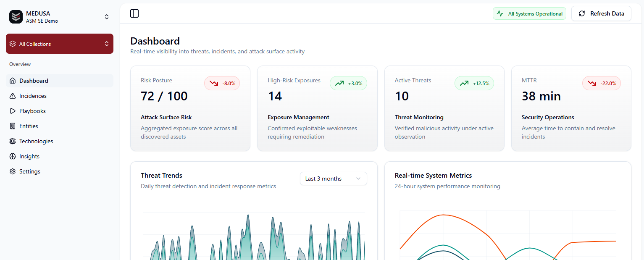Click the +12.5% green trend chip
Image resolution: width=644 pixels, height=260 pixels.
click(474, 83)
